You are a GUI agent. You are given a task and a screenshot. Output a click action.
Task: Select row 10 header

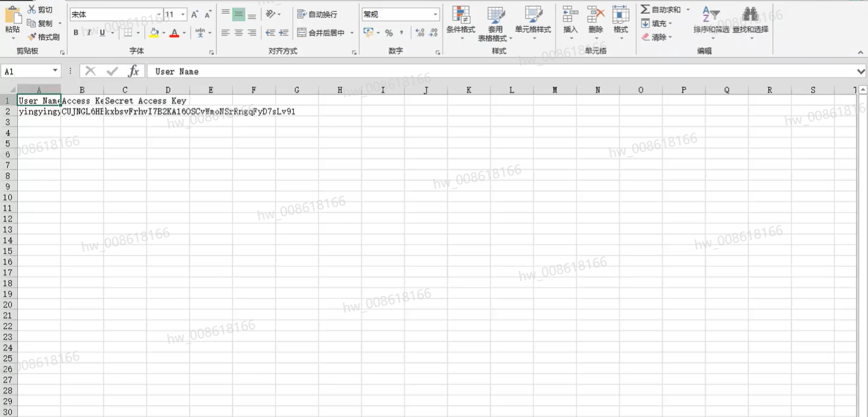click(x=8, y=197)
